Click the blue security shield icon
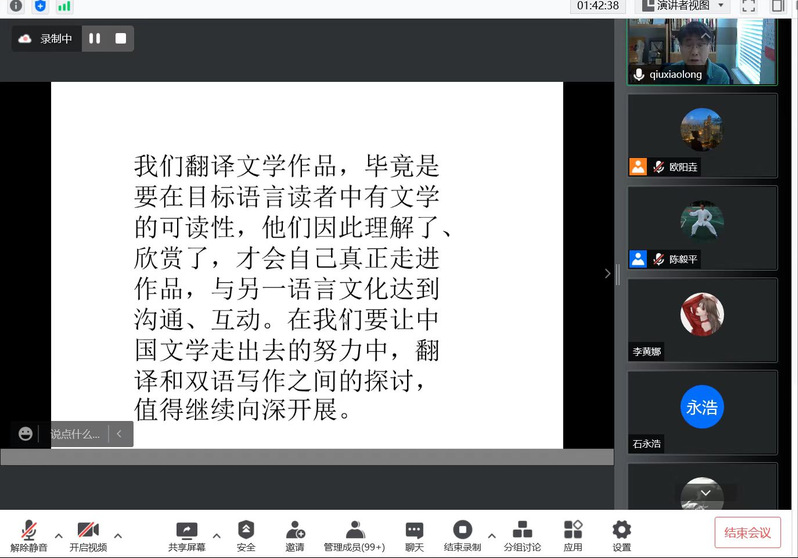The width and height of the screenshot is (798, 558). click(x=40, y=6)
